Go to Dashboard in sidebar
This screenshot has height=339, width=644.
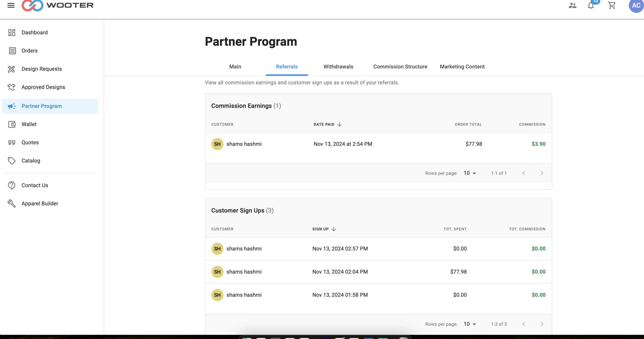(34, 32)
